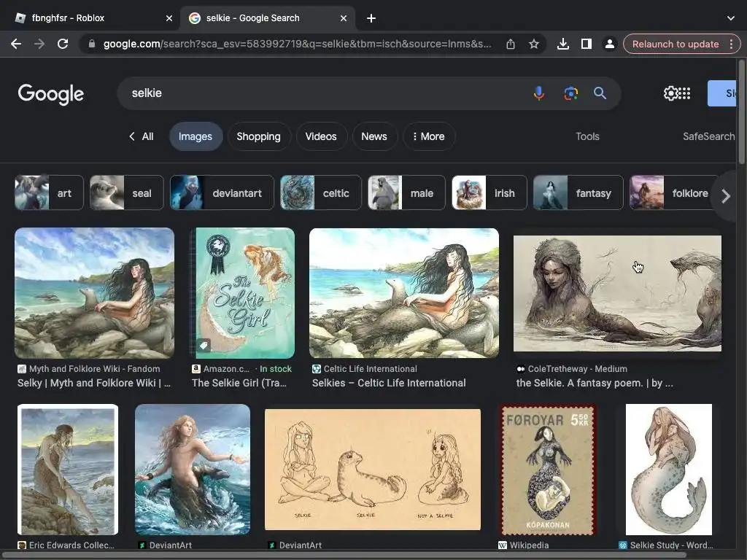Open the Eric Edwards Collection image
747x560 pixels.
coord(68,470)
